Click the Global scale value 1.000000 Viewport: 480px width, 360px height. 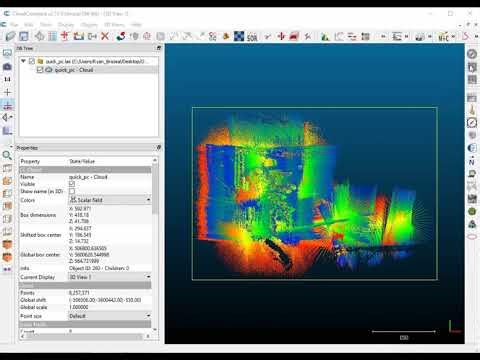pyautogui.click(x=79, y=307)
